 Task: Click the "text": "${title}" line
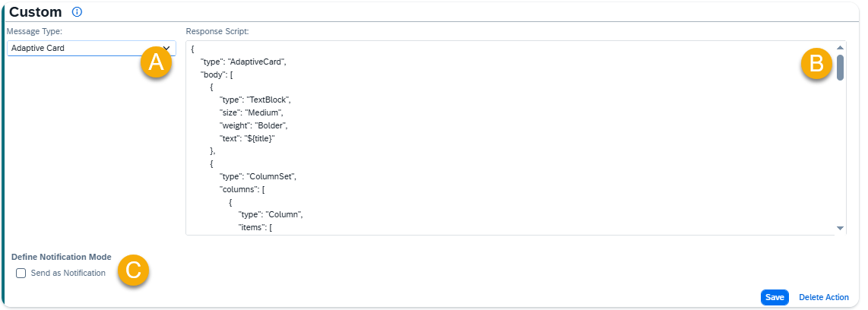[248, 138]
